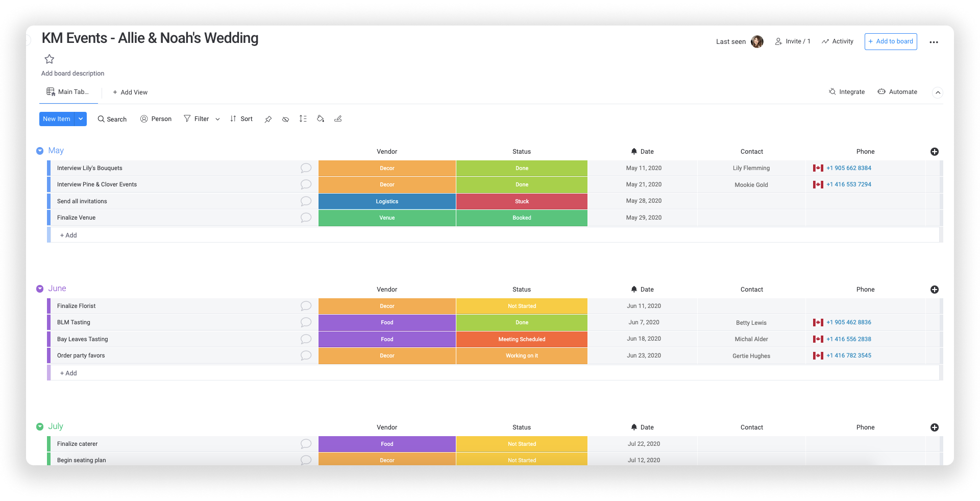Open conversation for Interview Pine & Clover Events
This screenshot has width=980, height=501.
pyautogui.click(x=306, y=184)
